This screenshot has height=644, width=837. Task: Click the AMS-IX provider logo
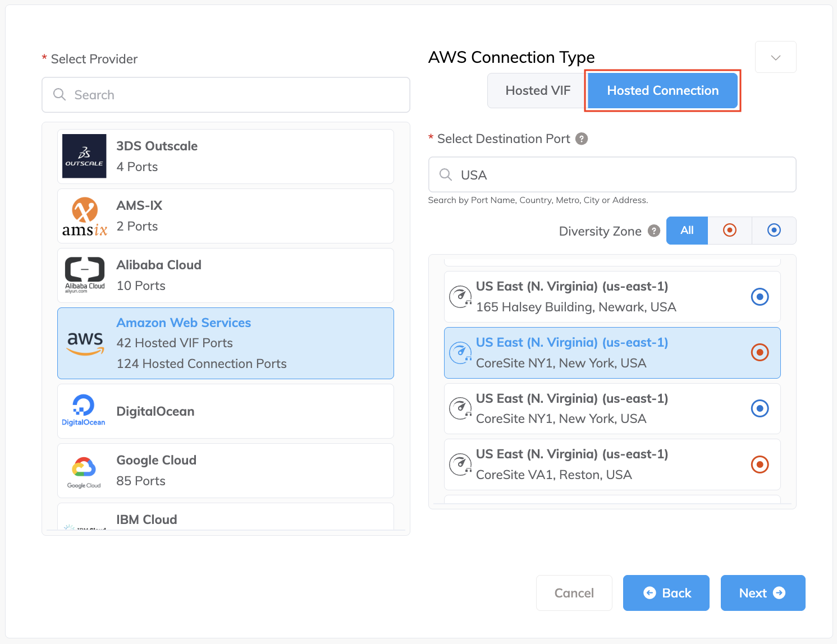tap(84, 216)
